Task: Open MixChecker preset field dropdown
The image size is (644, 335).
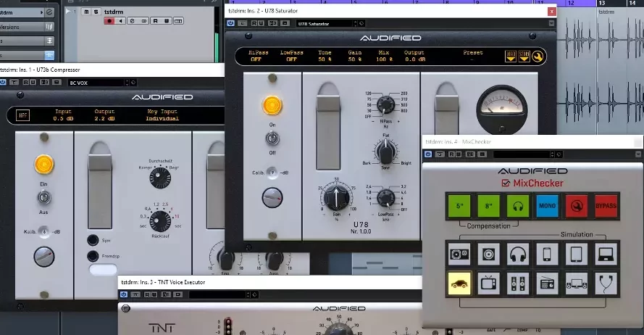Action: pos(521,154)
